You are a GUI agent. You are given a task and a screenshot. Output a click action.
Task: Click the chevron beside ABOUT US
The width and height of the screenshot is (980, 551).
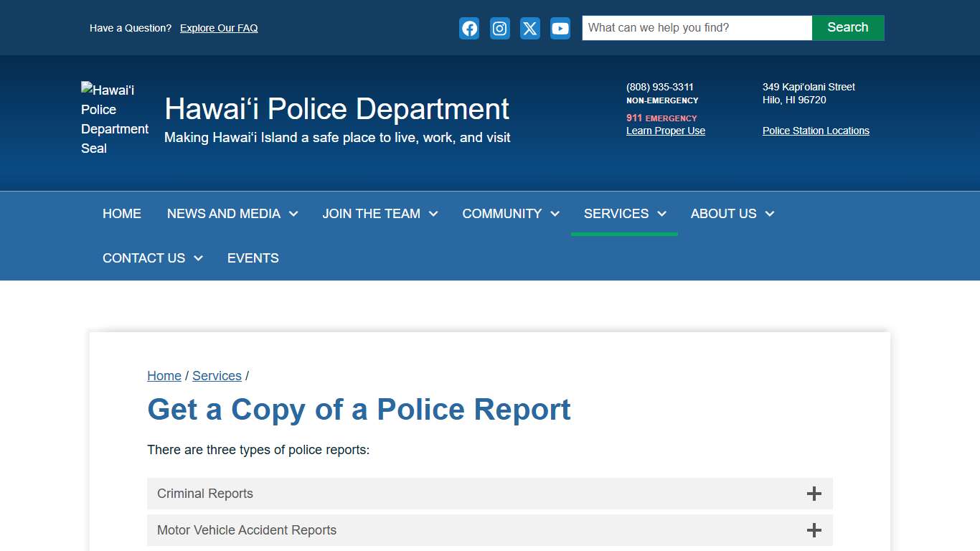tap(769, 213)
